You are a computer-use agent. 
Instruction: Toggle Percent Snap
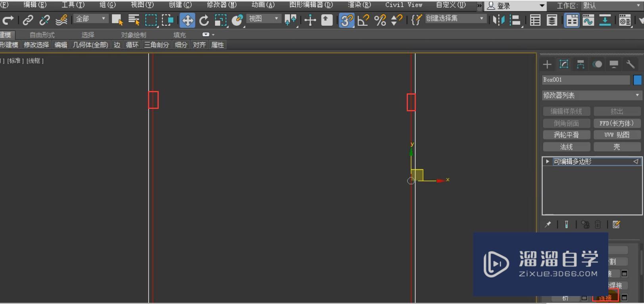tap(380, 20)
